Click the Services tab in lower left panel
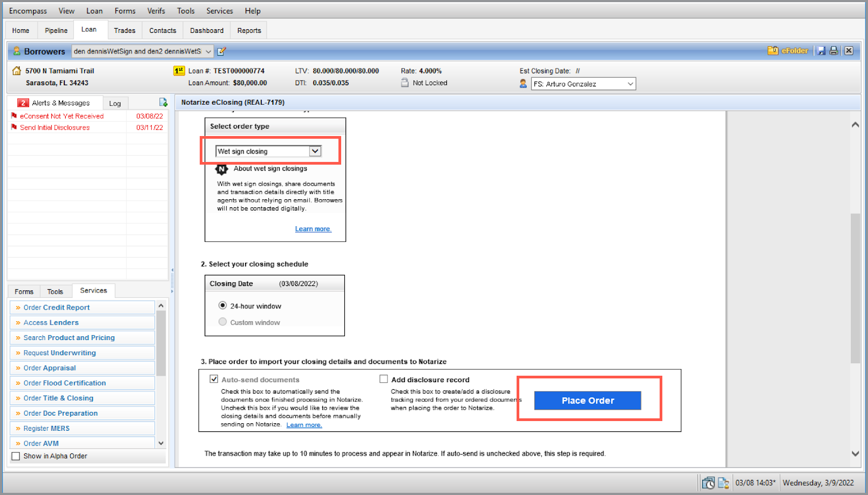 pyautogui.click(x=93, y=290)
